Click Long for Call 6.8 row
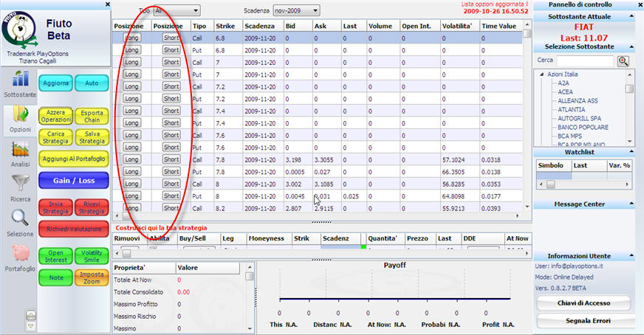Viewport: 644px width, 335px height. [x=132, y=38]
